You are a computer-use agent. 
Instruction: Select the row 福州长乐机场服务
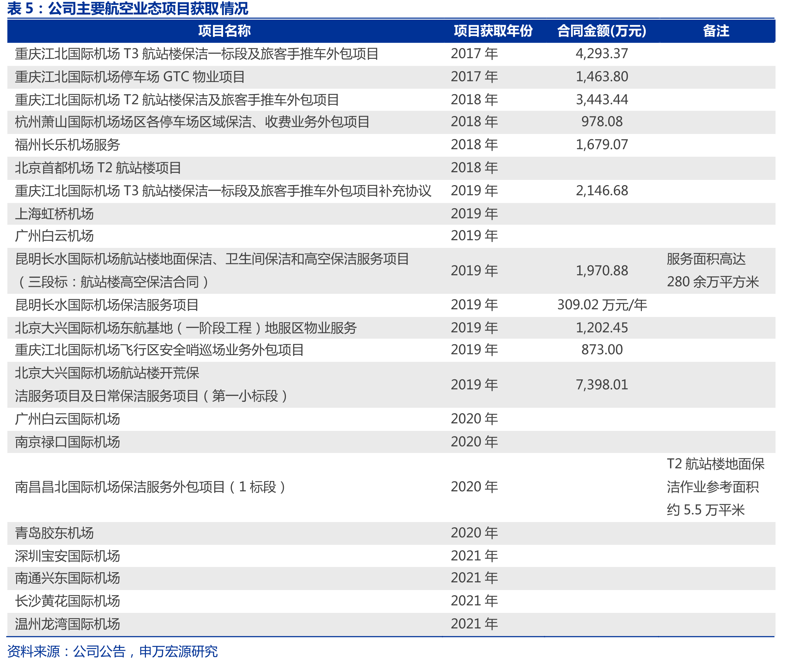click(391, 145)
